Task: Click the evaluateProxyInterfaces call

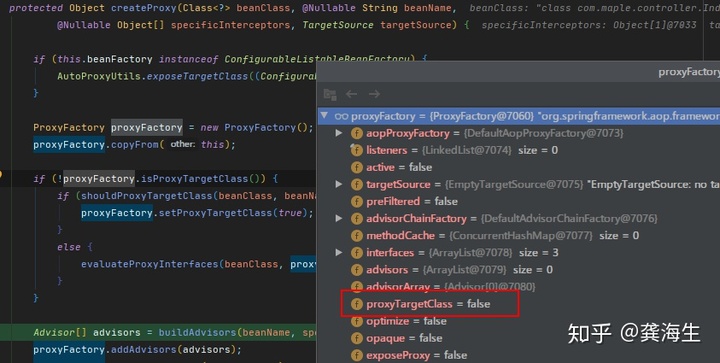Action: point(150,264)
